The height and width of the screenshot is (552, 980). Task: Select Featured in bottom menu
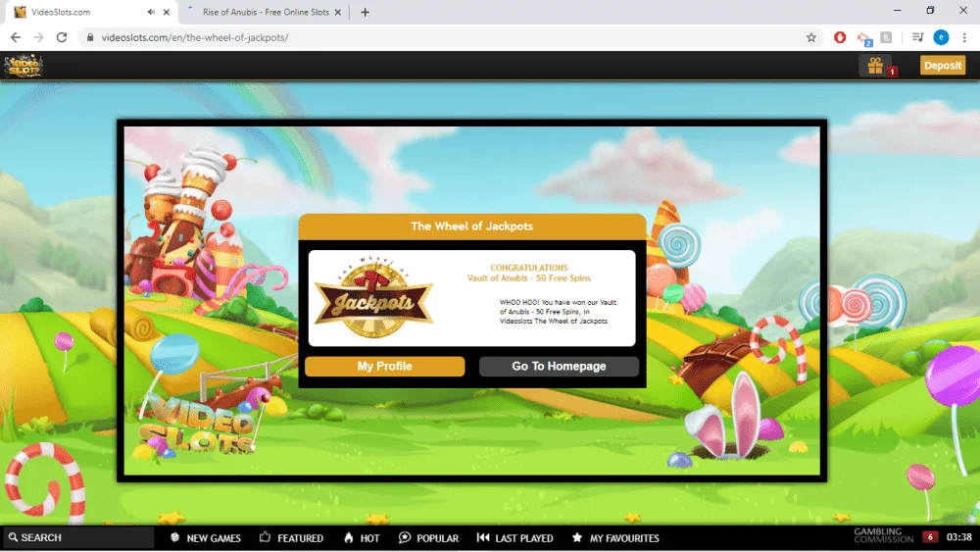[291, 537]
